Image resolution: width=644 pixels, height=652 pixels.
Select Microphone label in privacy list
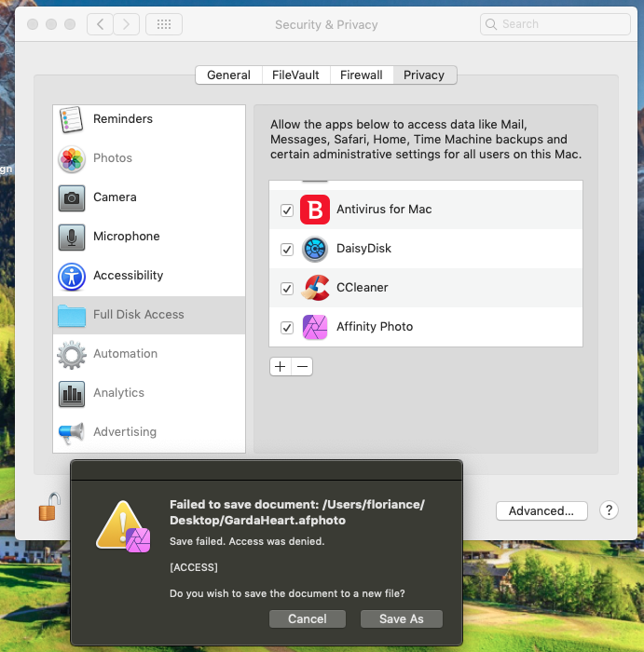(127, 237)
